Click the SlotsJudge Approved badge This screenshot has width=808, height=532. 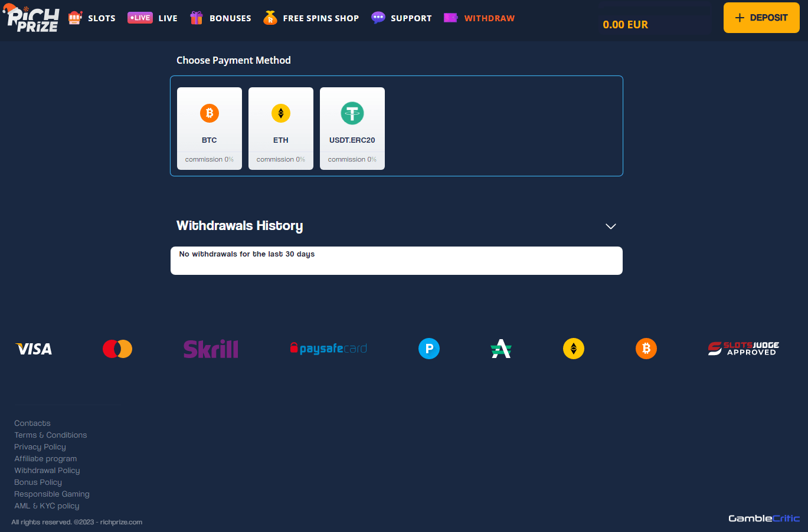pyautogui.click(x=744, y=349)
